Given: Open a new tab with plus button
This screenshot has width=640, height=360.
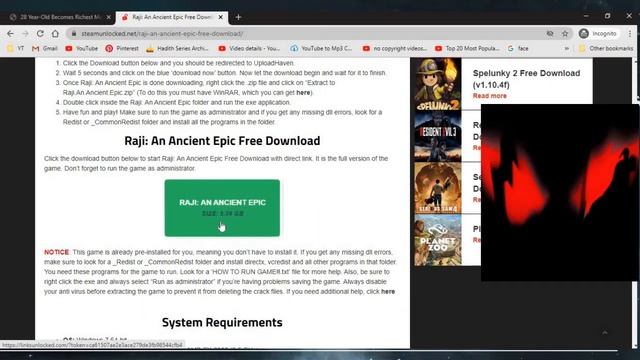Looking at the screenshot, I should tap(238, 17).
